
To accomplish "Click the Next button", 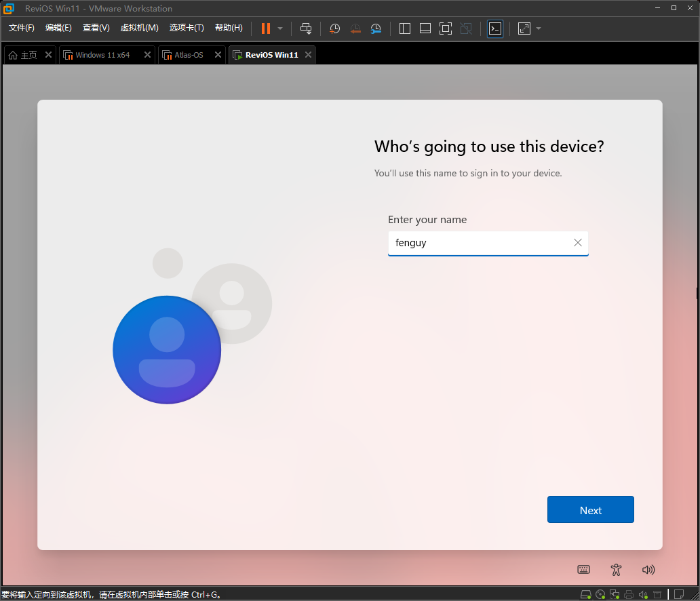I will click(590, 509).
